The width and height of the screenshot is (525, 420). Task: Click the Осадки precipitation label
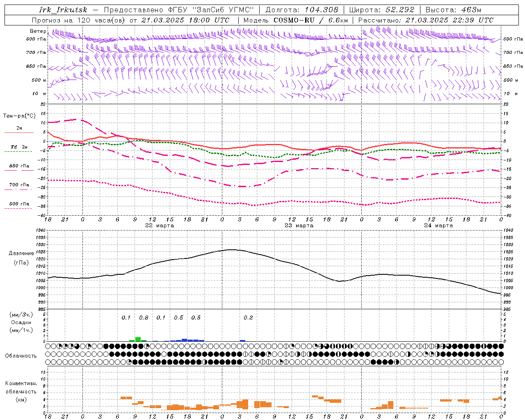[x=21, y=322]
